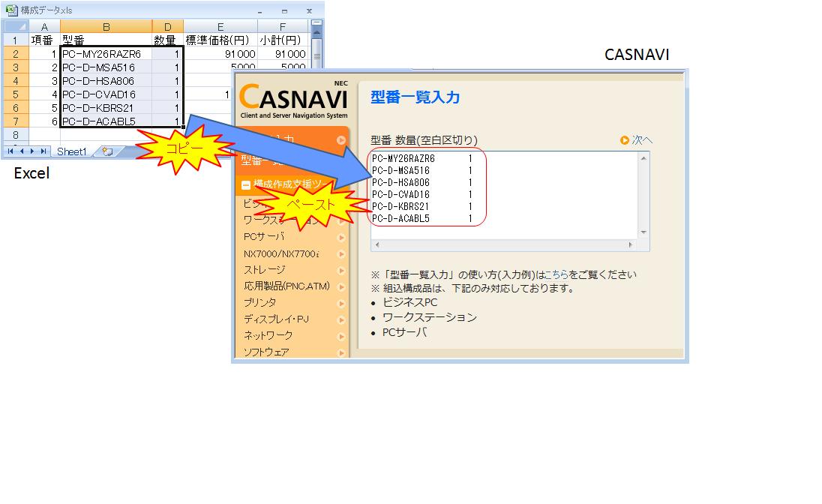This screenshot has width=822, height=504.
Task: Open the ネットワーク menu item
Action: [268, 335]
